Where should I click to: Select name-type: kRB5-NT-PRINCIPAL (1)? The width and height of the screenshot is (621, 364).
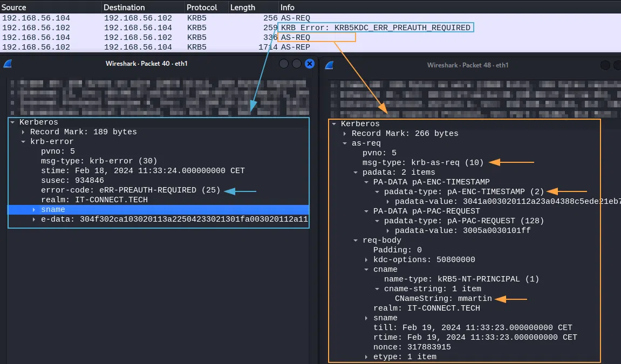point(461,279)
